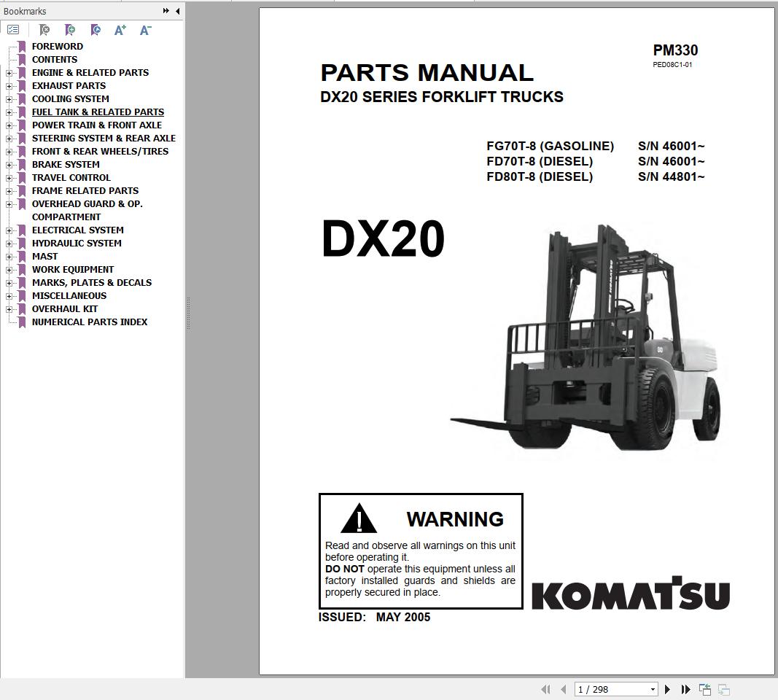This screenshot has height=700, width=778.
Task: Open the page number dropdown arrow
Action: 654,688
